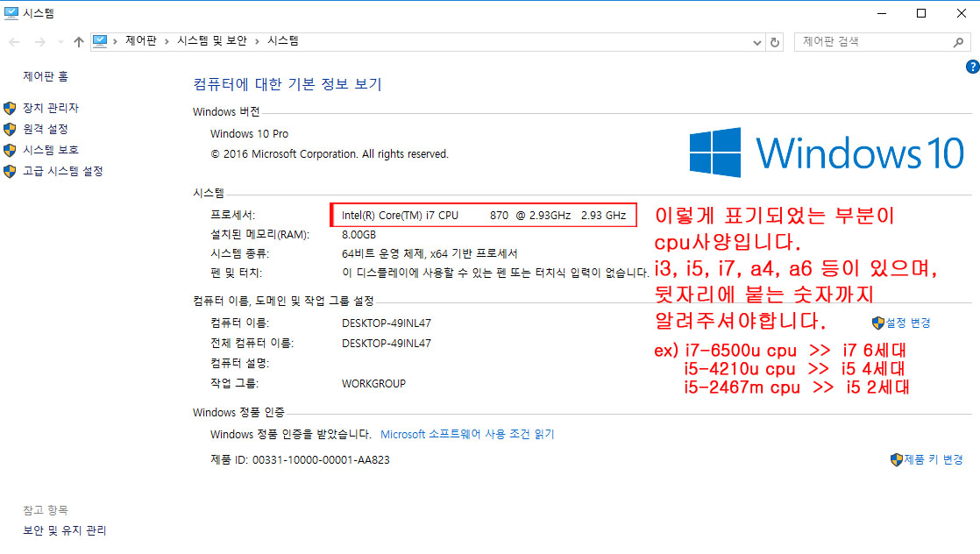Click shield icon next to 고급 시스템 설정
The width and height of the screenshot is (980, 554).
(x=10, y=171)
